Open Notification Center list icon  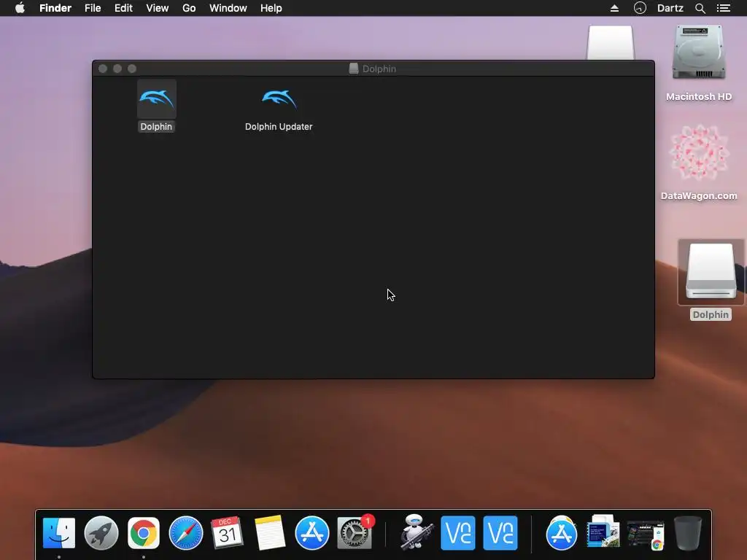tap(724, 8)
